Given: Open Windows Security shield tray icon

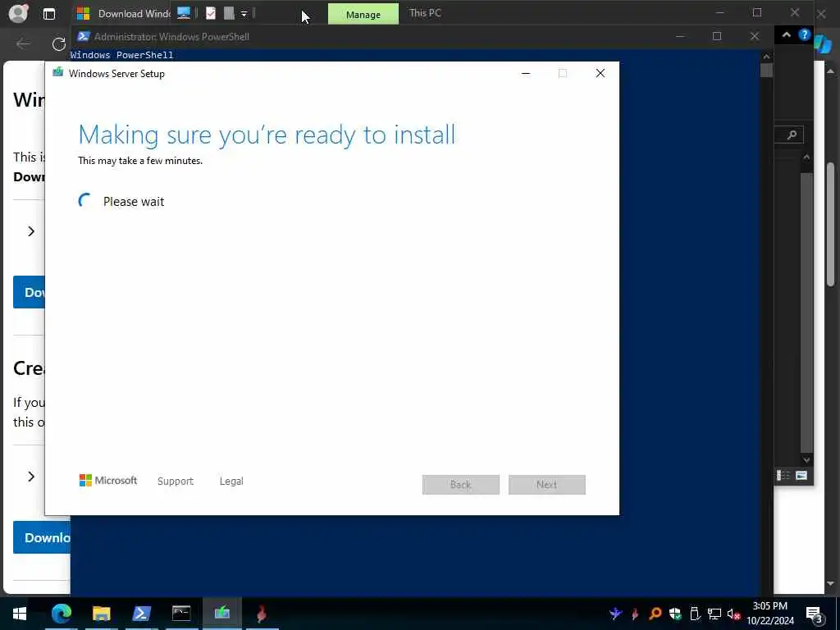Looking at the screenshot, I should coord(675,614).
